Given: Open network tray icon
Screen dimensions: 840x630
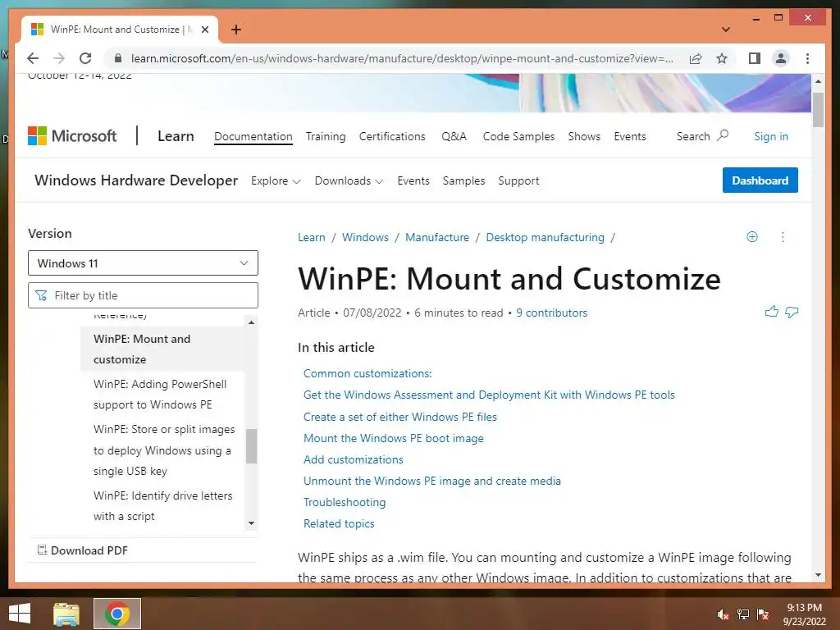Looking at the screenshot, I should 743,614.
